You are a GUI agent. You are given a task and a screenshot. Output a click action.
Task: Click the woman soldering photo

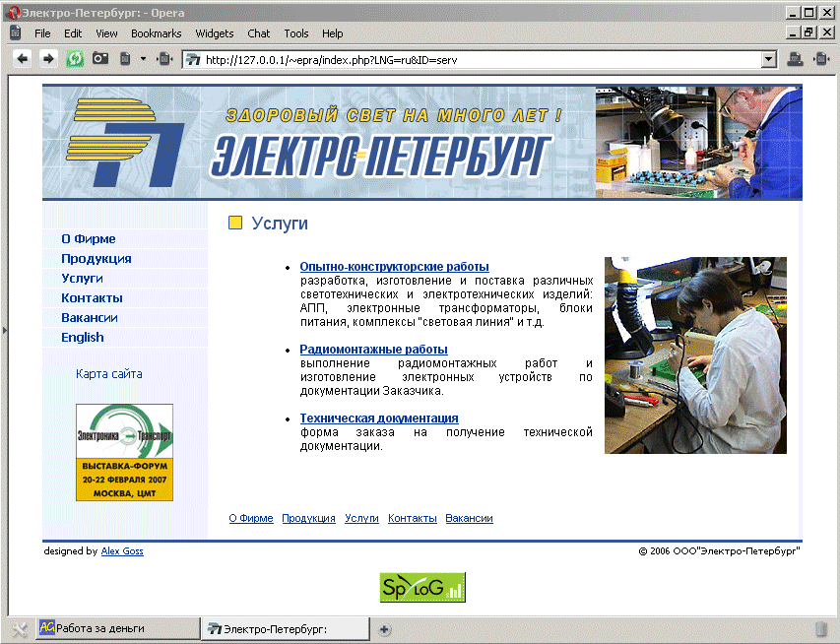(695, 355)
